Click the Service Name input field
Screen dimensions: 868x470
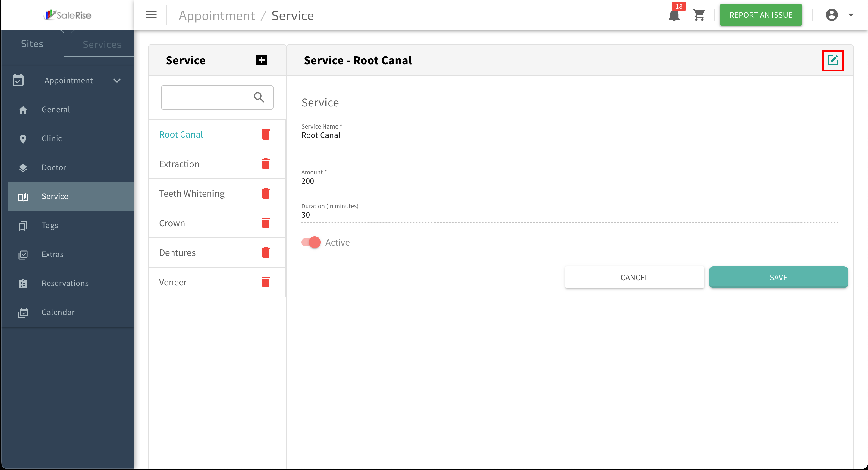(569, 135)
